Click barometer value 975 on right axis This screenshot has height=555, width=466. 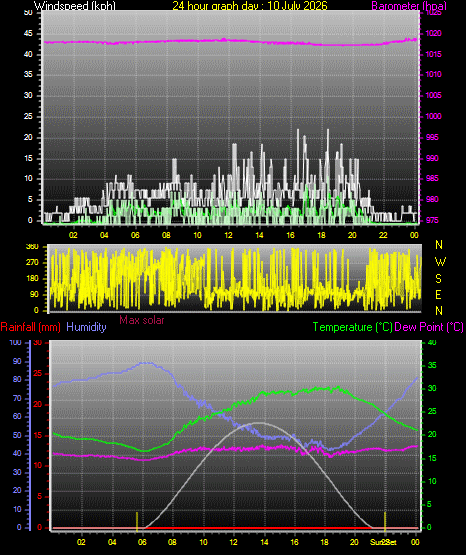click(432, 221)
